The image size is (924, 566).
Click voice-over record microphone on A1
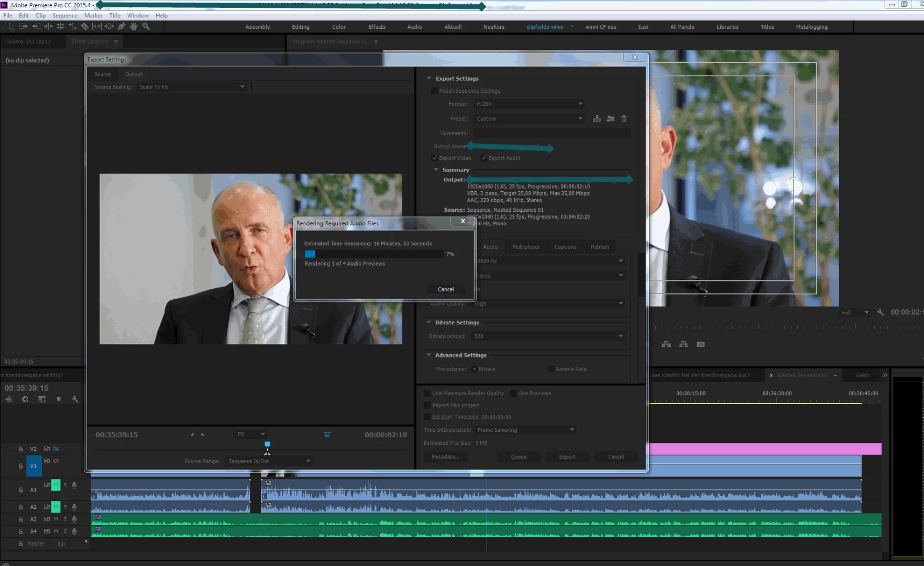[x=74, y=485]
